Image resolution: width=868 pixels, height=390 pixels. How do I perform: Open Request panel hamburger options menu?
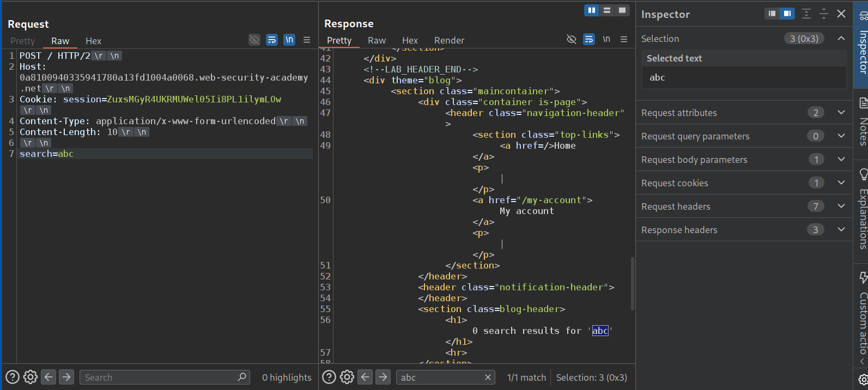[x=307, y=40]
